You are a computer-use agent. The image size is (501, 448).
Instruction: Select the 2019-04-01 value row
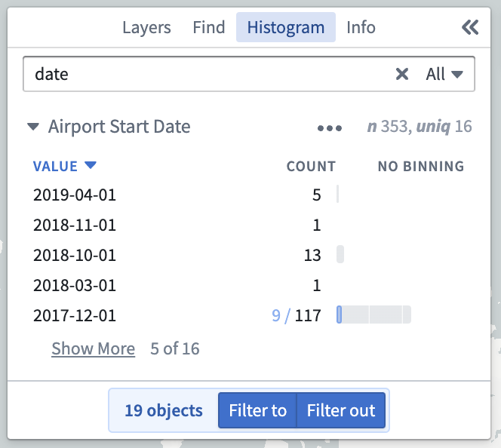pyautogui.click(x=249, y=195)
